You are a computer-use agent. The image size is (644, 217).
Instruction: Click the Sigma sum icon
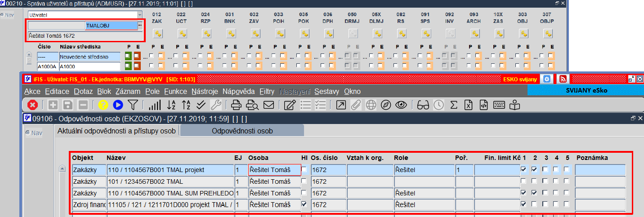(x=454, y=105)
